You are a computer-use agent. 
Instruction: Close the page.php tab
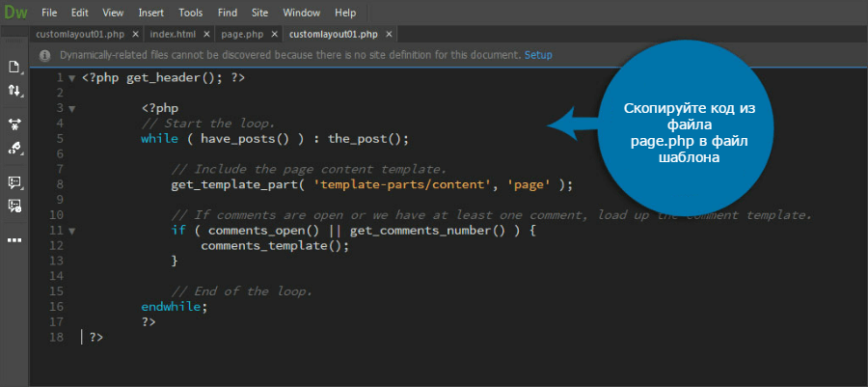[274, 35]
